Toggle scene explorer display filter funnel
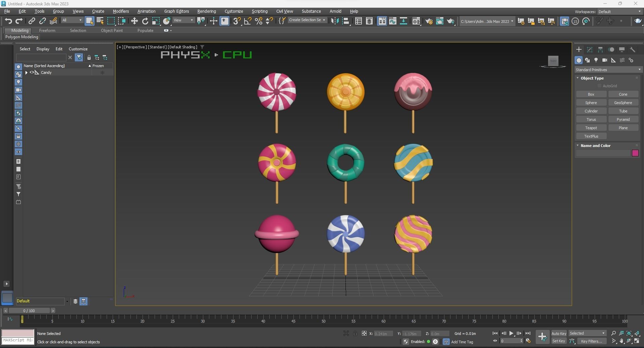This screenshot has width=644, height=348. click(x=79, y=57)
